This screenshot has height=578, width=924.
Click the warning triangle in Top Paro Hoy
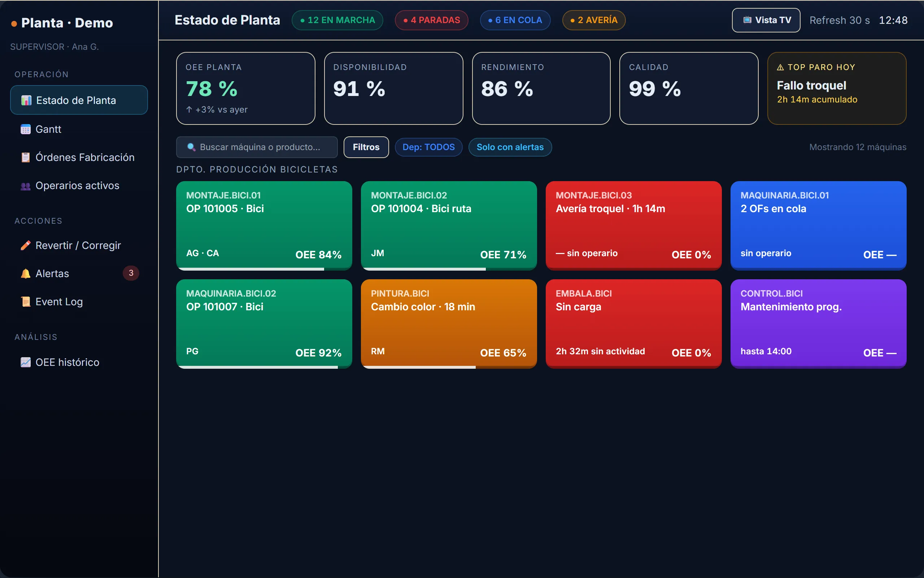(x=781, y=67)
